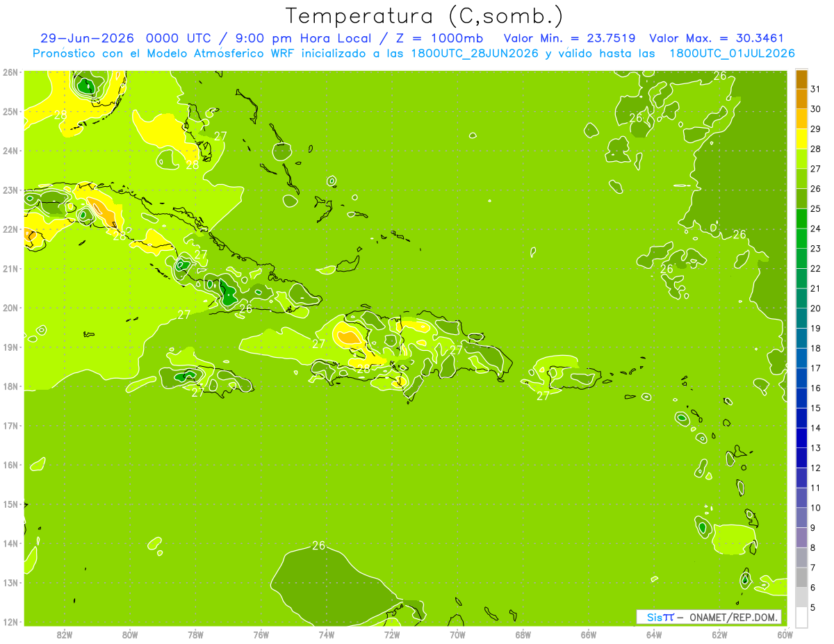Click the 27 contour label south of Puerto Rico
The image size is (834, 644).
click(543, 396)
